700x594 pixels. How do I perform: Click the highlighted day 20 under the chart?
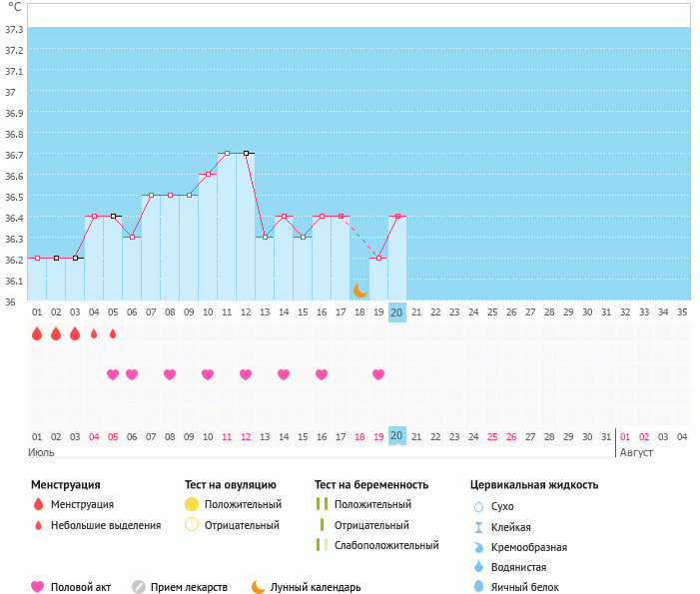pyautogui.click(x=396, y=435)
